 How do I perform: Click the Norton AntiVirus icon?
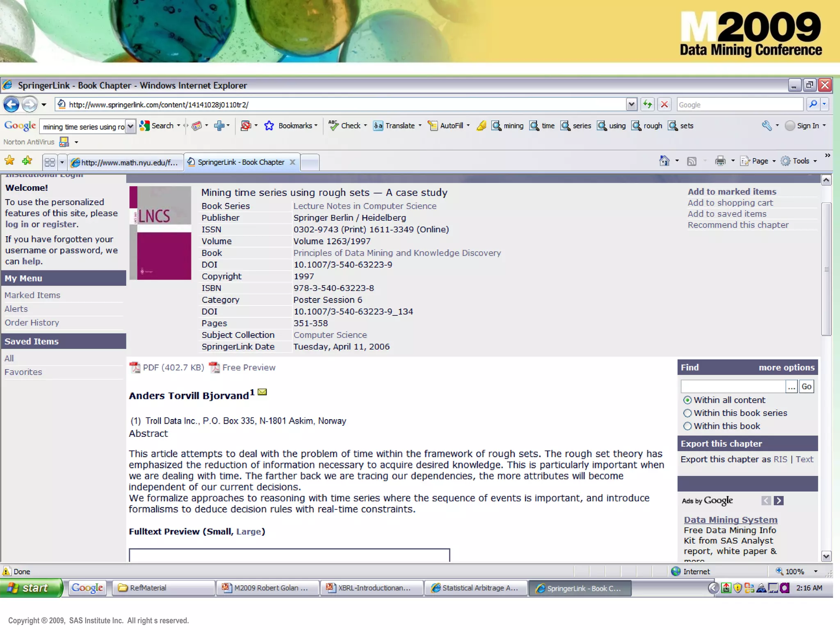tap(64, 142)
